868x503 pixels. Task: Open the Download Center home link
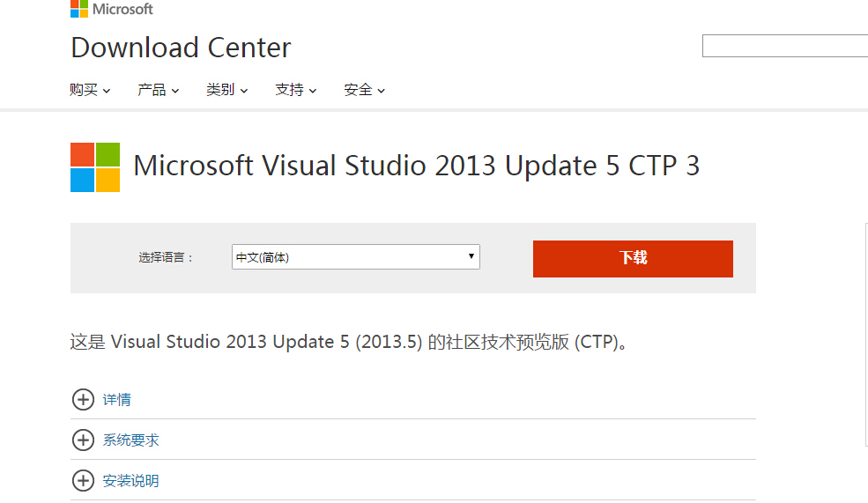[x=181, y=48]
